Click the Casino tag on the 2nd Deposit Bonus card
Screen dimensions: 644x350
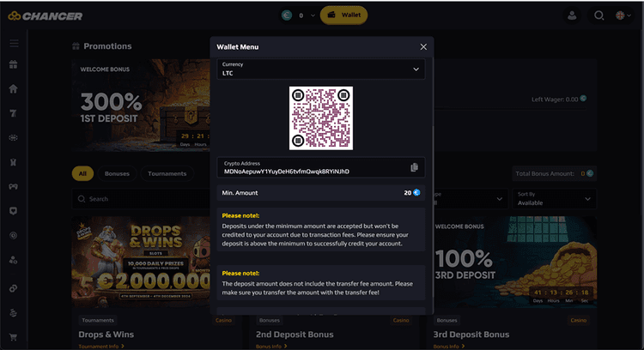pos(401,320)
